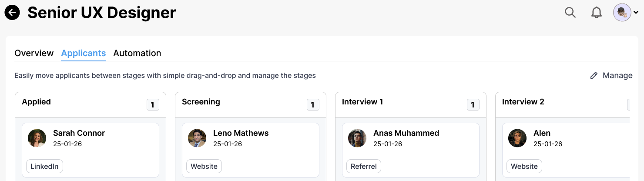644x181 pixels.
Task: Open Alen's avatar photo
Action: pyautogui.click(x=517, y=138)
